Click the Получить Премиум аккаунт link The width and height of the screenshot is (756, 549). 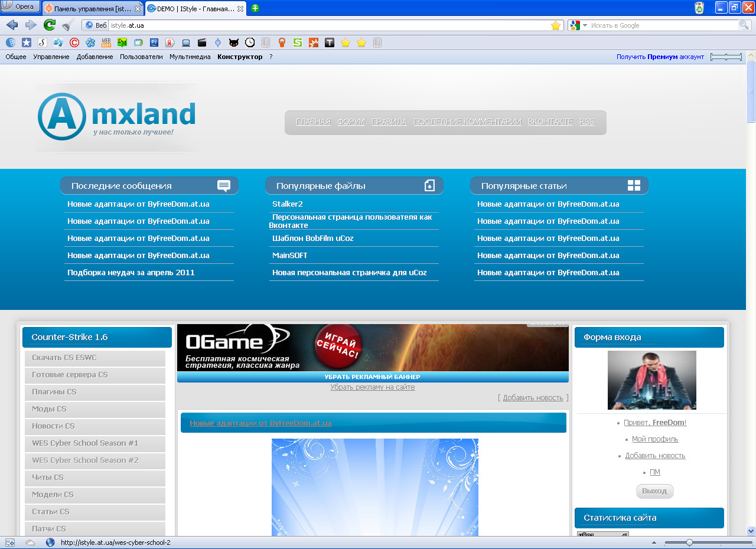click(660, 57)
